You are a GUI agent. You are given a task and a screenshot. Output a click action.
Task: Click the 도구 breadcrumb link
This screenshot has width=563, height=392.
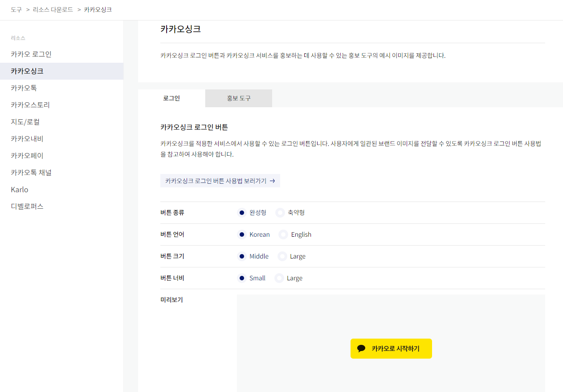pyautogui.click(x=16, y=9)
